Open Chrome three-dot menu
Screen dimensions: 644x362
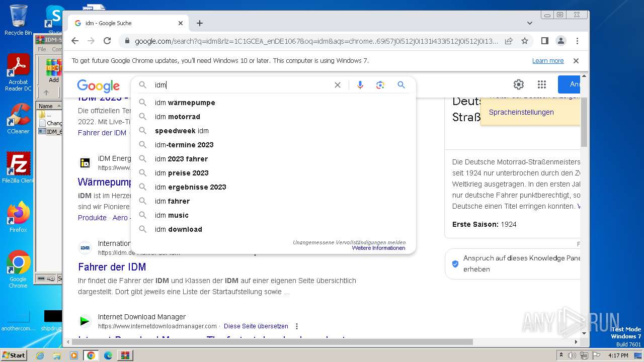tap(577, 41)
